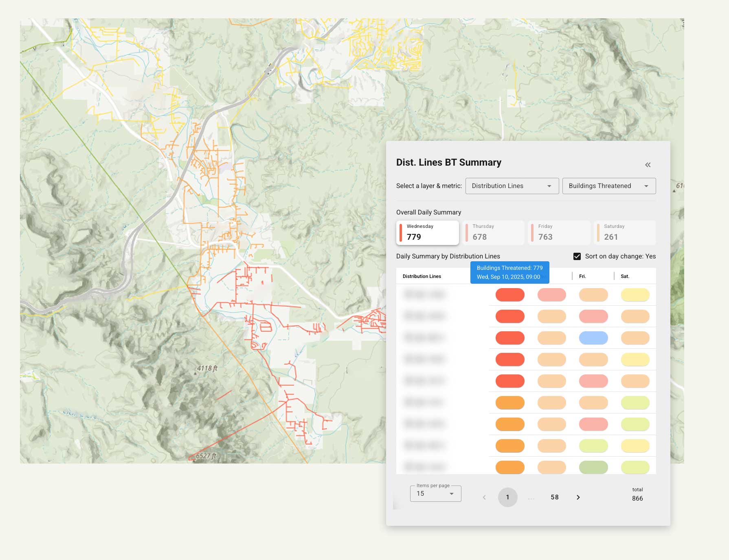The height and width of the screenshot is (560, 729).
Task: Go to next page using the arrow icon
Action: (x=578, y=497)
